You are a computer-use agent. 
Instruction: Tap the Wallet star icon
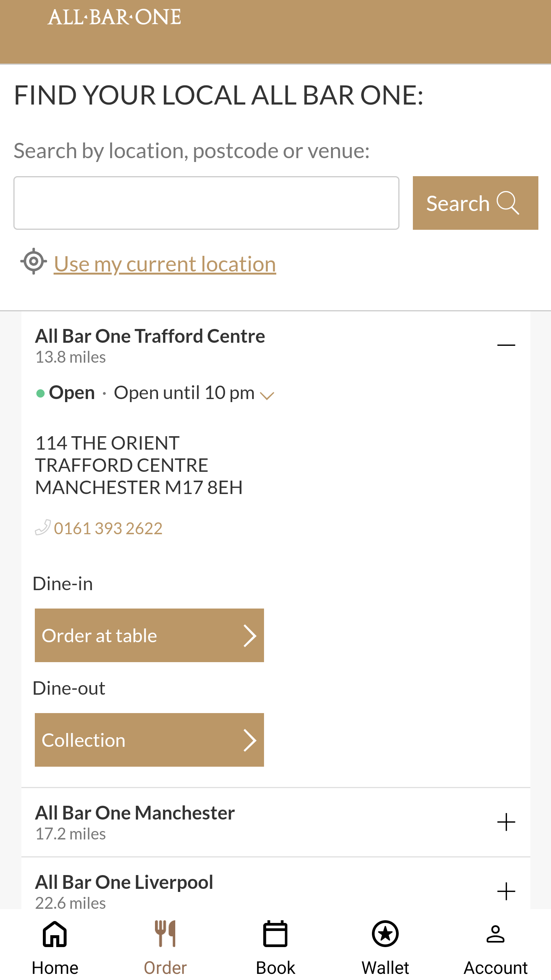click(x=385, y=934)
